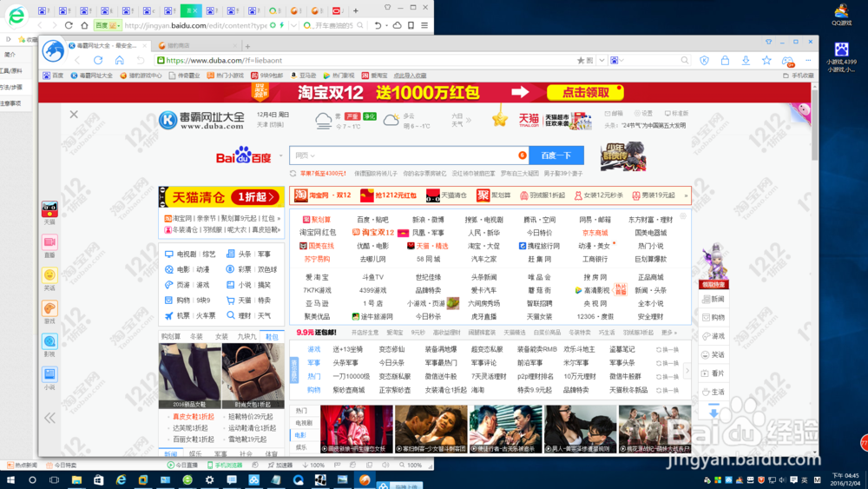Select the 女装 shopping tab
The height and width of the screenshot is (489, 868).
click(221, 337)
